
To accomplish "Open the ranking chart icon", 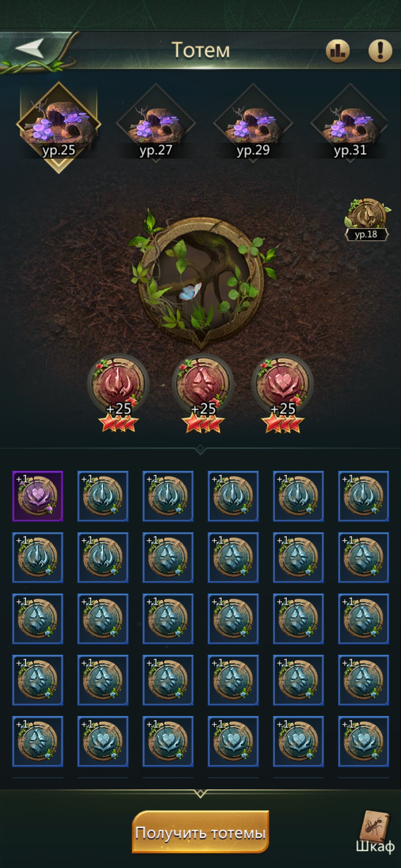I will tap(338, 50).
